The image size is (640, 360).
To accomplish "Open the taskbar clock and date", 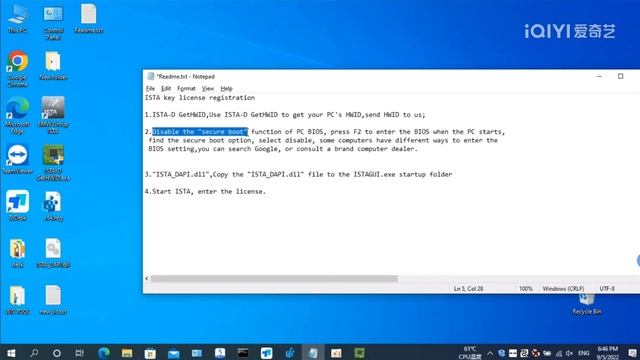I will [x=608, y=353].
